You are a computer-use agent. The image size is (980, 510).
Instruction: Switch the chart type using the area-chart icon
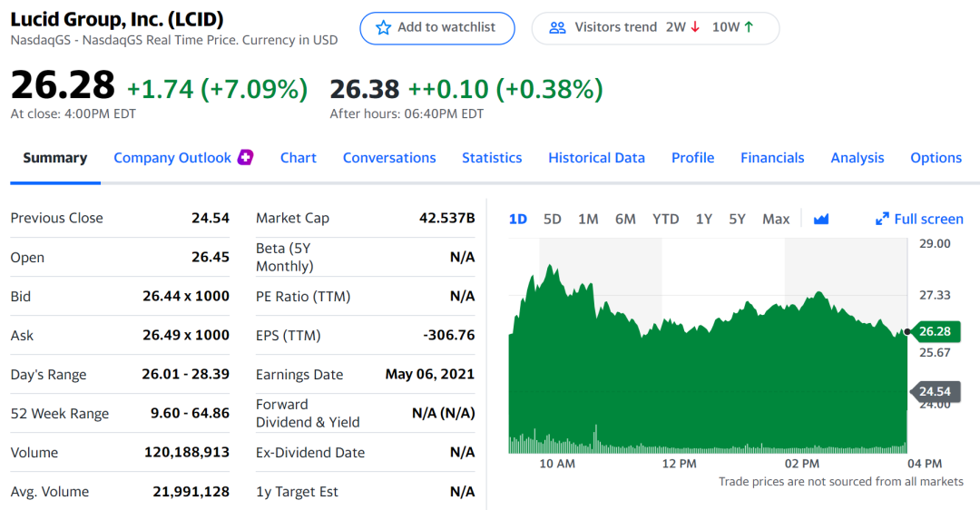(x=821, y=219)
